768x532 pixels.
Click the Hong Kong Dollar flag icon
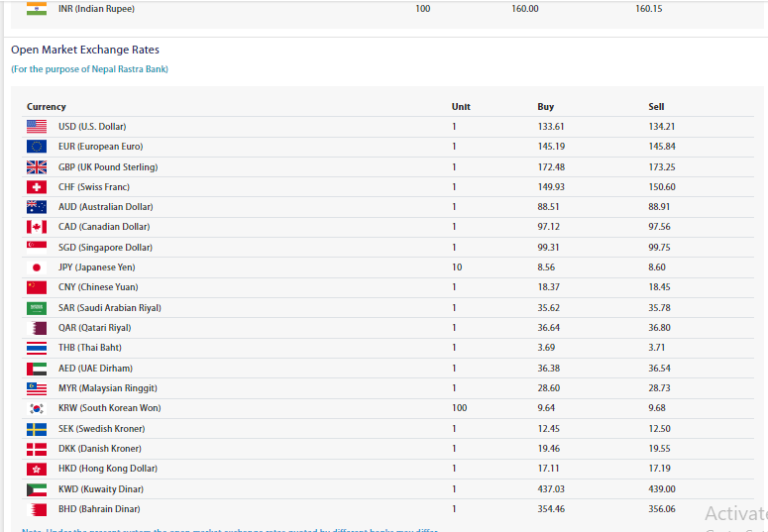(37, 469)
